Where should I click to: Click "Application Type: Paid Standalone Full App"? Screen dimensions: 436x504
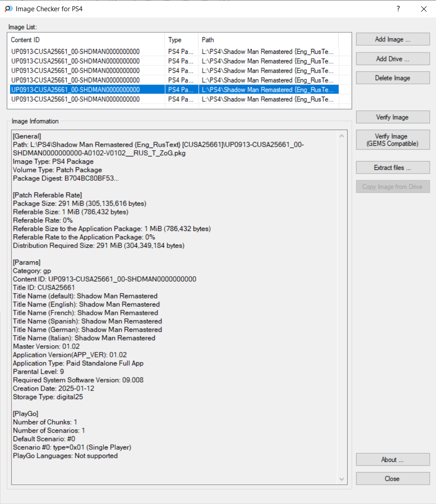point(78,363)
